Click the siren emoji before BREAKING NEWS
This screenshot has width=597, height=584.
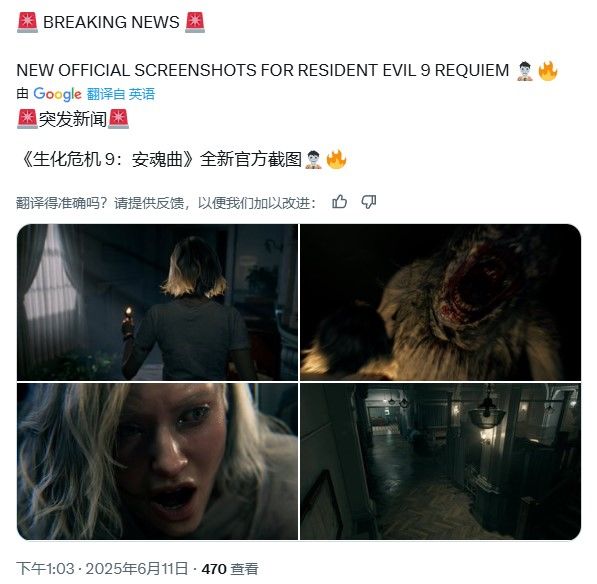click(x=27, y=22)
